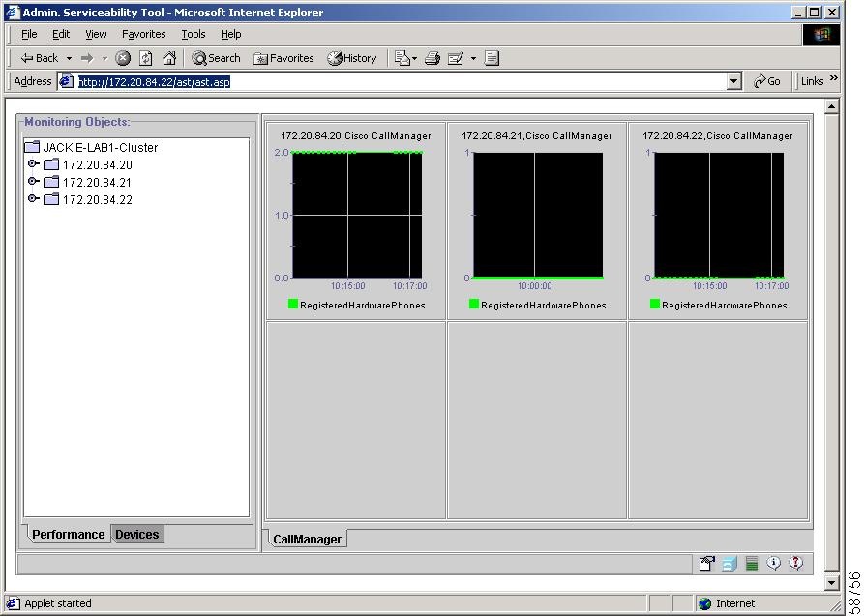The width and height of the screenshot is (864, 616).
Task: Select the 172.20.84.20 tree label
Action: pyautogui.click(x=98, y=164)
